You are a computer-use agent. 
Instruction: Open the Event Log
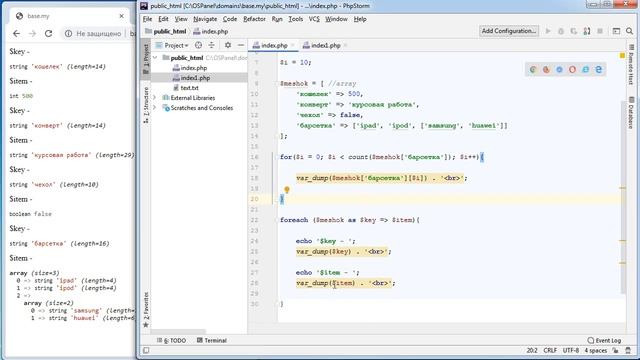pyautogui.click(x=604, y=340)
